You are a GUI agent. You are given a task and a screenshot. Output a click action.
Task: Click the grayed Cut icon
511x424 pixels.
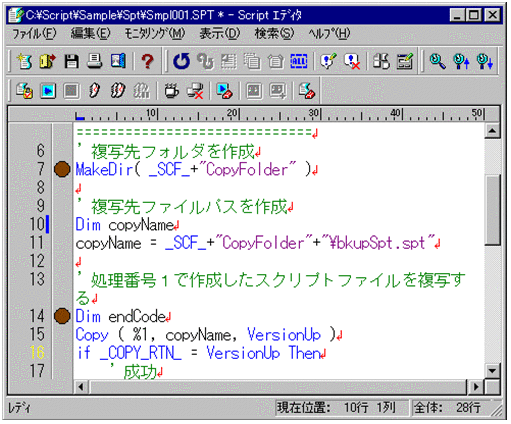pos(229,61)
